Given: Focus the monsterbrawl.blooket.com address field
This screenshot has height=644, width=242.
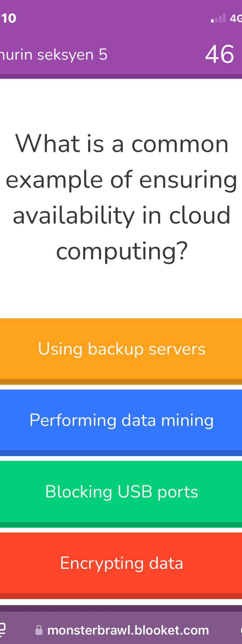Looking at the screenshot, I should 128,630.
